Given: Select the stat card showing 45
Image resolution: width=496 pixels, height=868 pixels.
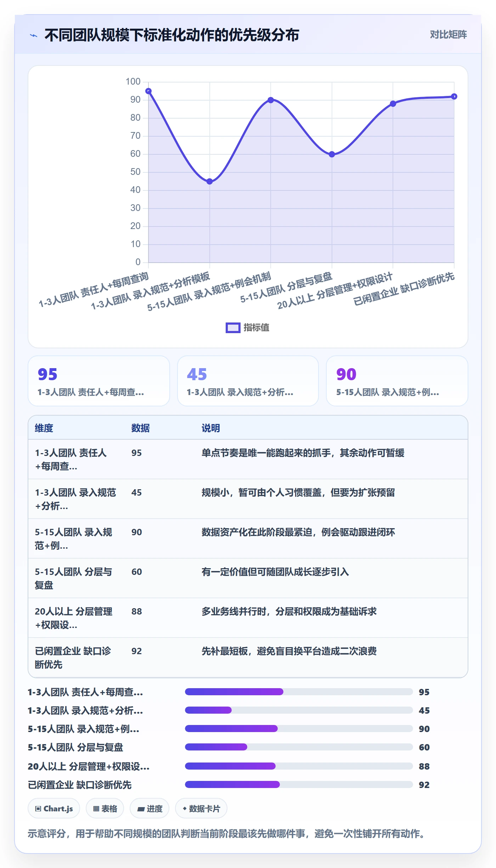Looking at the screenshot, I should point(248,381).
